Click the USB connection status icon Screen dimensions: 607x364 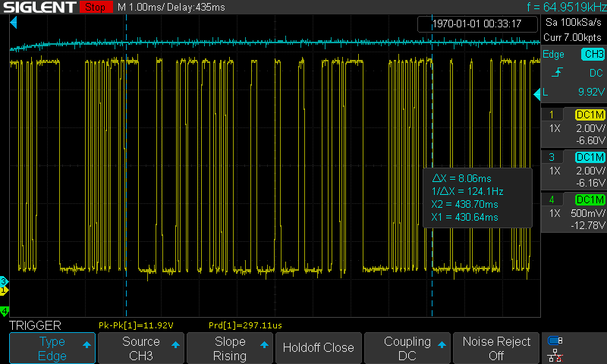555,340
